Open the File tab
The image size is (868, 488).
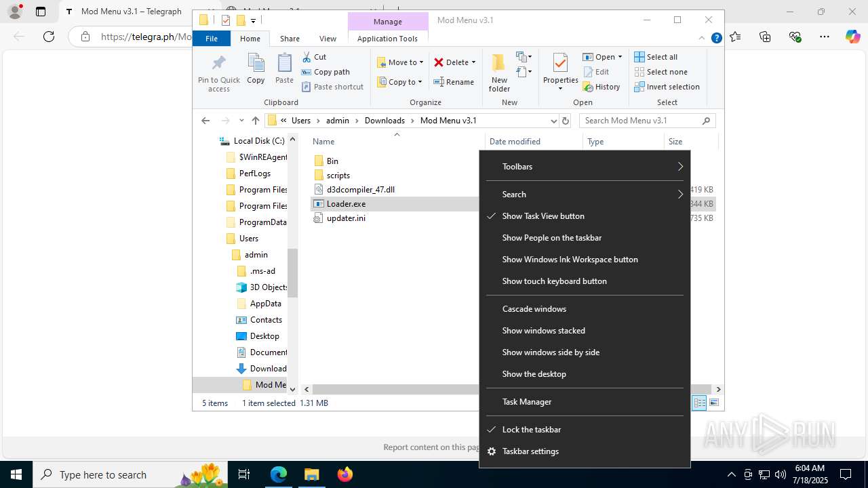pyautogui.click(x=212, y=39)
